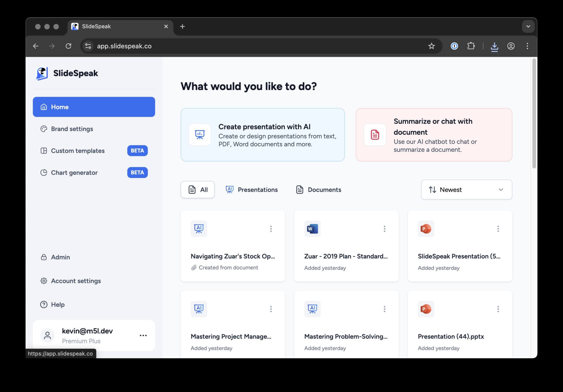Bookmark the page with the star icon

click(432, 46)
